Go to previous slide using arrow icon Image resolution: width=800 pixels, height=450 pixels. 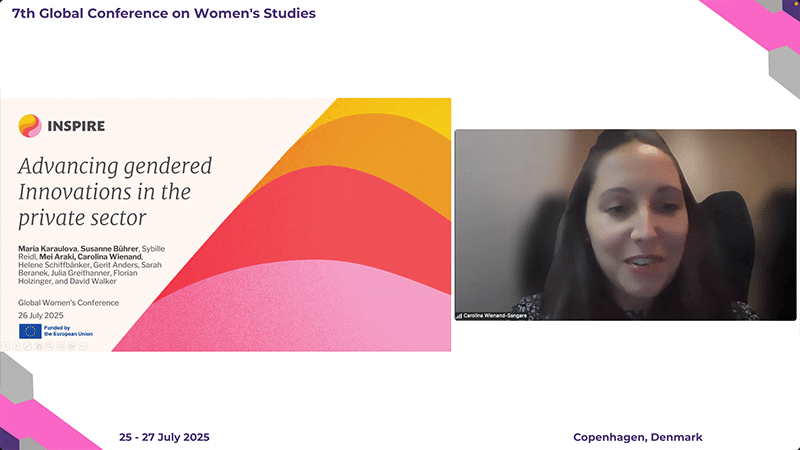[5, 346]
